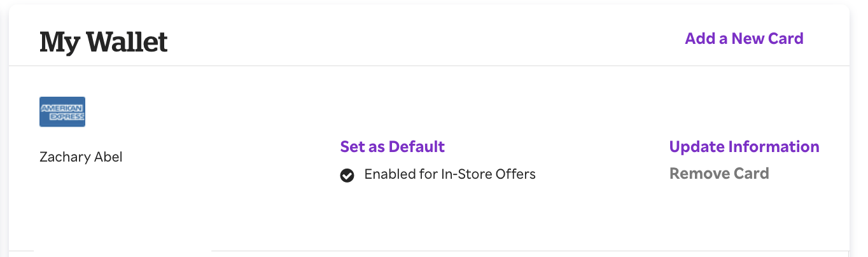
Task: Open the Add a New Card link
Action: pos(744,39)
